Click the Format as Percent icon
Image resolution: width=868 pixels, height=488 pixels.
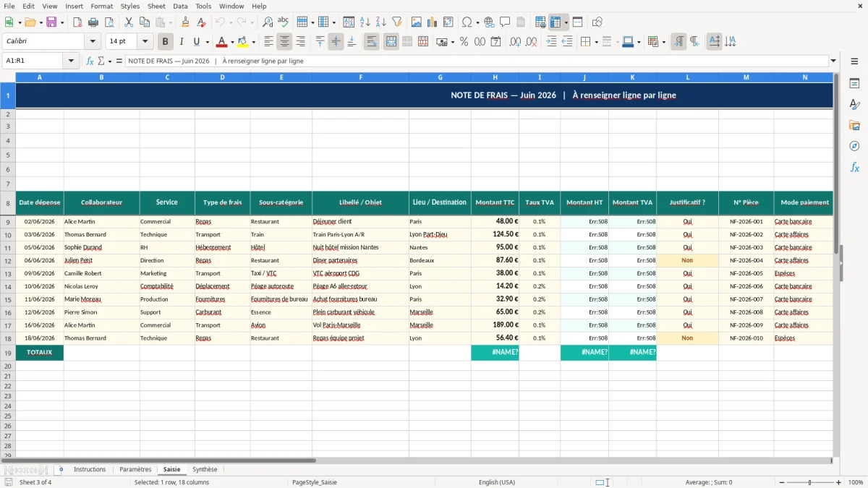click(x=464, y=42)
